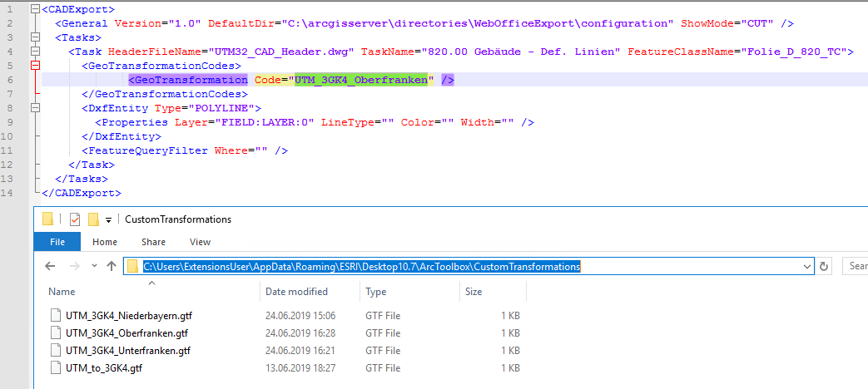Viewport: 868px width, 389px height.
Task: Collapse the CADExport fold marker on line 1
Action: click(34, 8)
